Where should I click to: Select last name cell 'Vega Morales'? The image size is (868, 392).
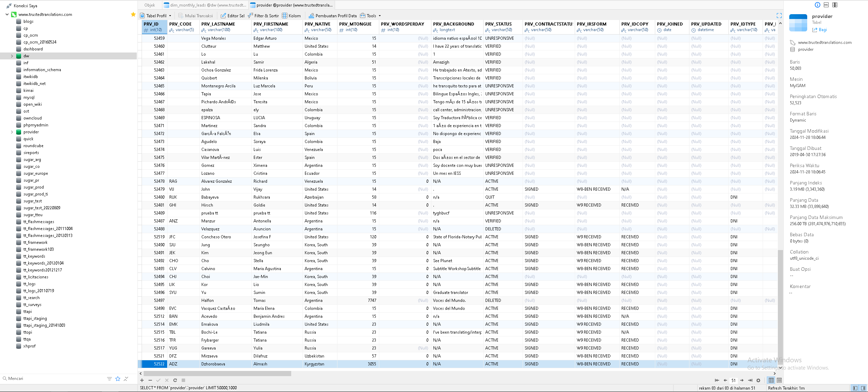point(226,38)
